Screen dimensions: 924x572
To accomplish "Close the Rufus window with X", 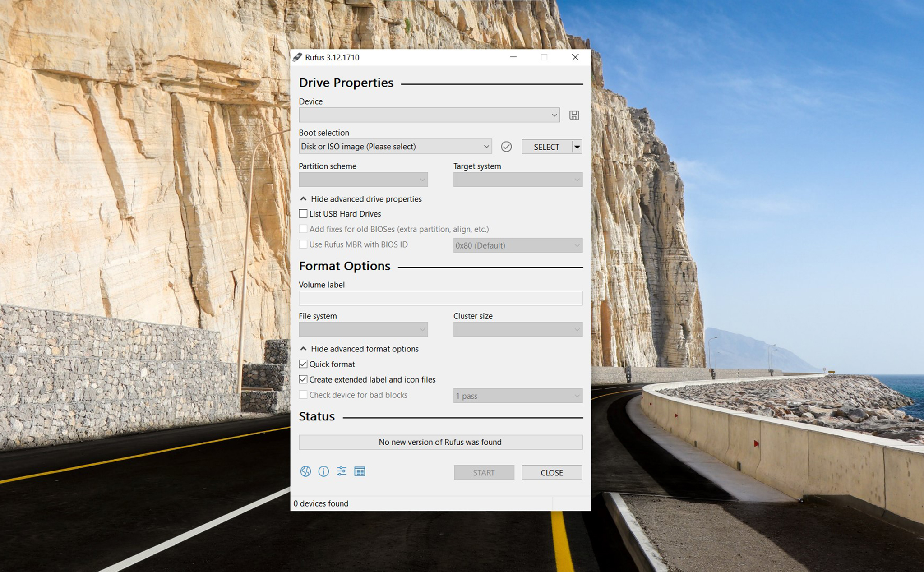I will pos(575,57).
